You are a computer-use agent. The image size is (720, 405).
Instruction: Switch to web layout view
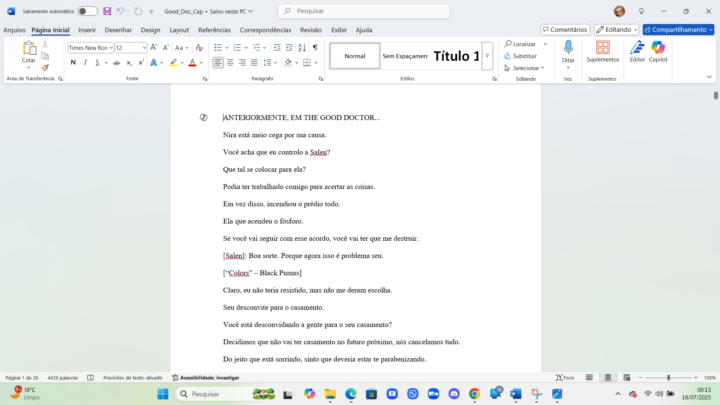pyautogui.click(x=626, y=377)
